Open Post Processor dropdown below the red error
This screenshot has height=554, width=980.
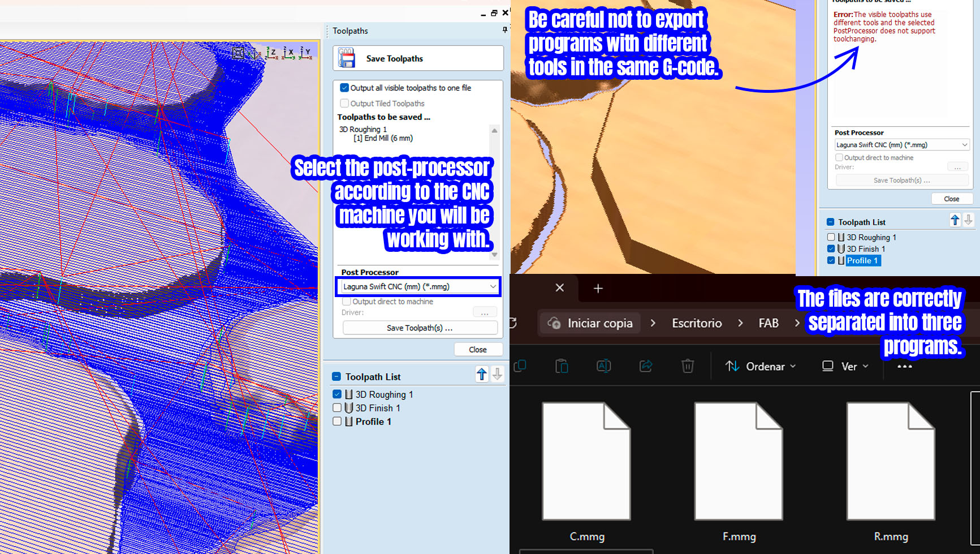click(901, 145)
